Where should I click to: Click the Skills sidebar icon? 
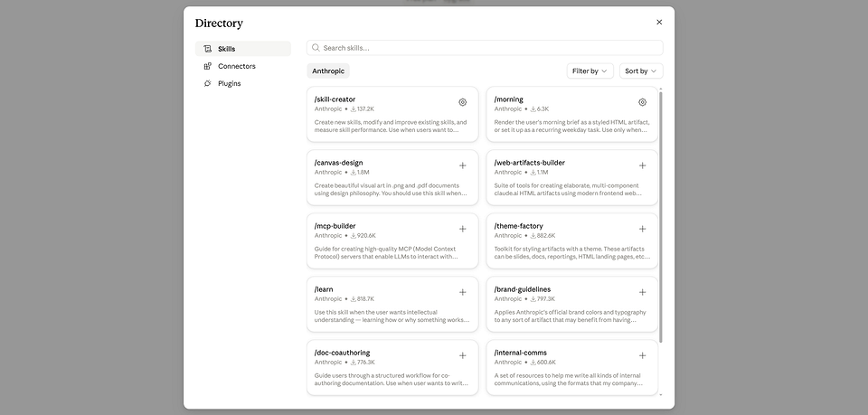[x=208, y=49]
